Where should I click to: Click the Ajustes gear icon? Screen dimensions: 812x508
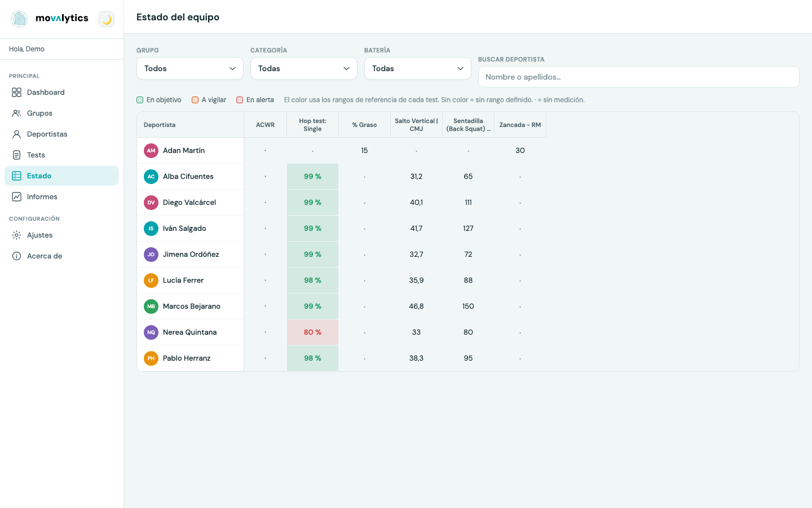17,235
